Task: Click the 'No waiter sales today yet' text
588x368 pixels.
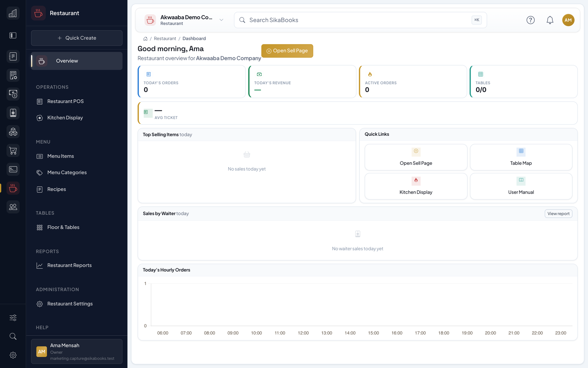Action: 358,249
